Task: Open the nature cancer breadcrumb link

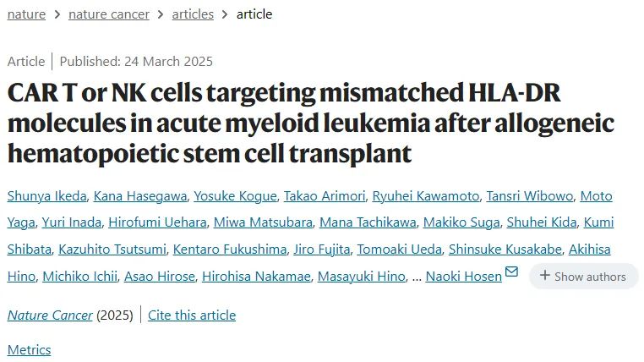Action: (109, 14)
